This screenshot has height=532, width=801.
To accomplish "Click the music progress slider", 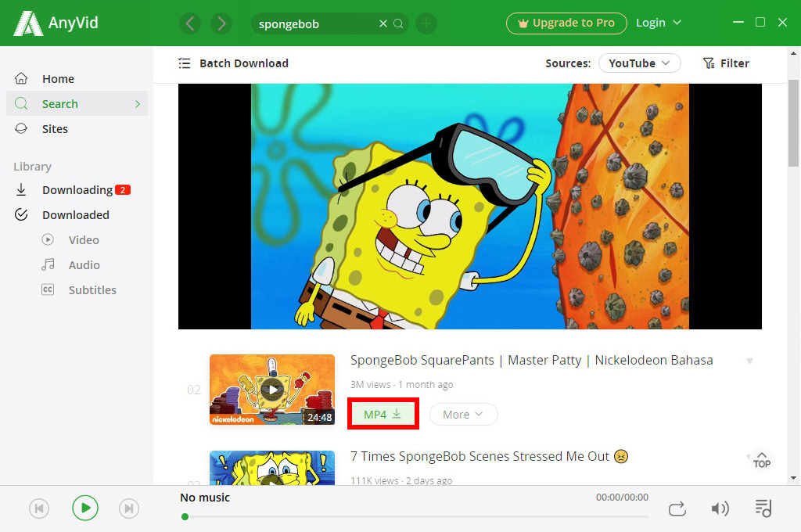I will pos(415,516).
